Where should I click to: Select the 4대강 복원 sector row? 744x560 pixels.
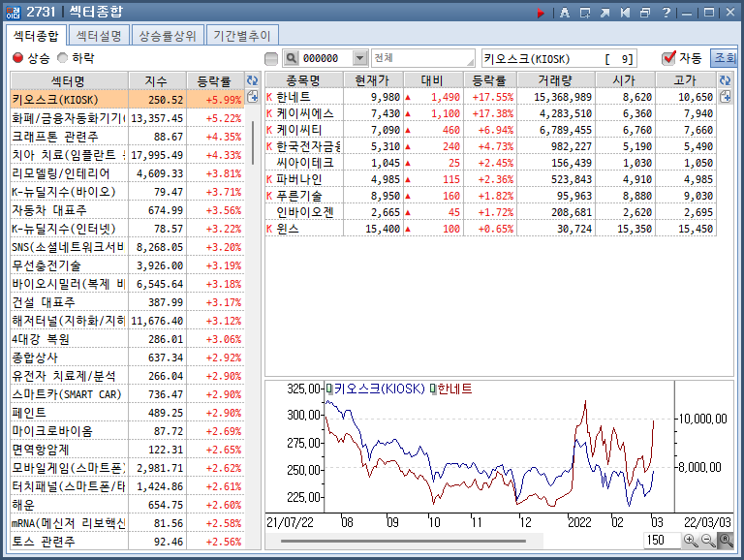tap(127, 339)
